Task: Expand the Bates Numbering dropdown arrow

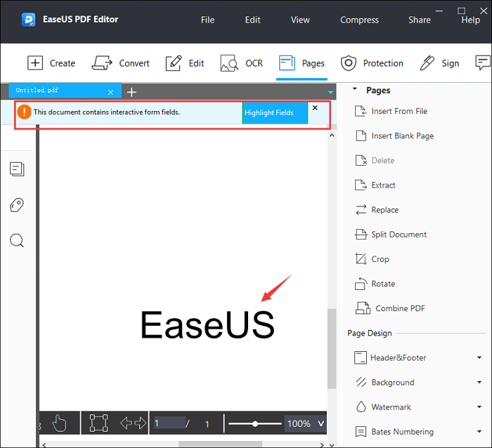Action: [x=479, y=432]
